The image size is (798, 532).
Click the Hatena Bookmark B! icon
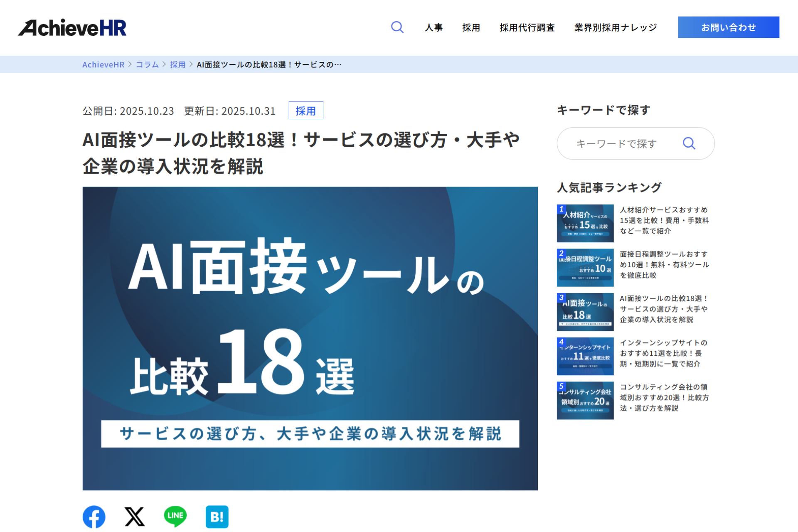pos(217,517)
